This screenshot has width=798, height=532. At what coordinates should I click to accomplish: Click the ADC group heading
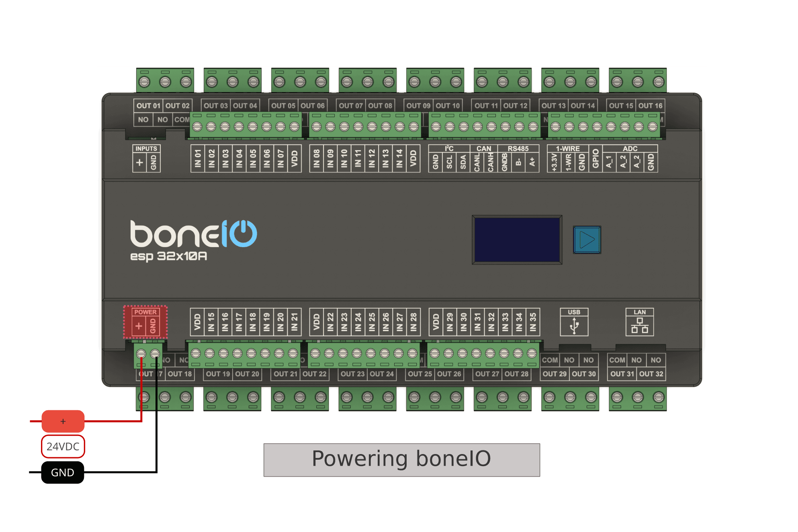click(x=630, y=148)
